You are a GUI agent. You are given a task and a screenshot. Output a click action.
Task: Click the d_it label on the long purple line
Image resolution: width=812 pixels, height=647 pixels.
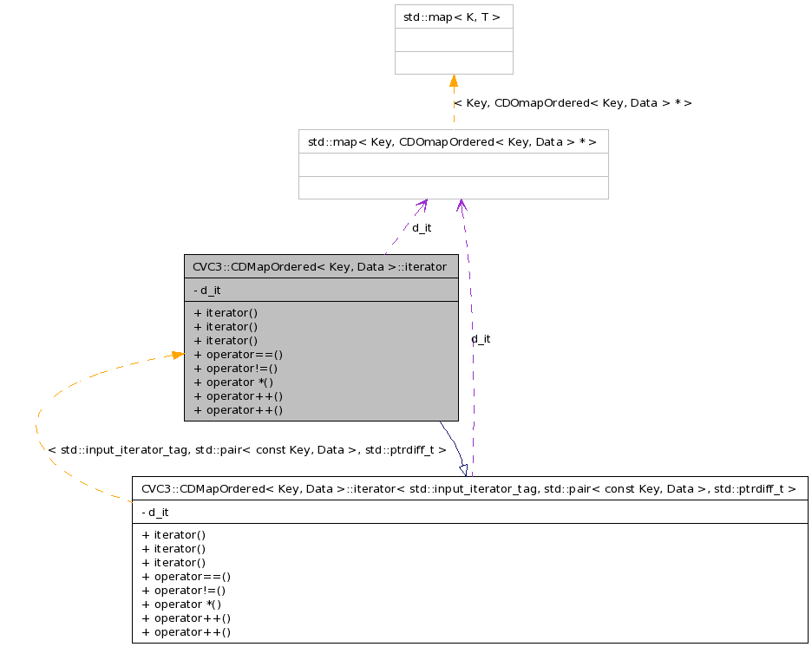[481, 339]
